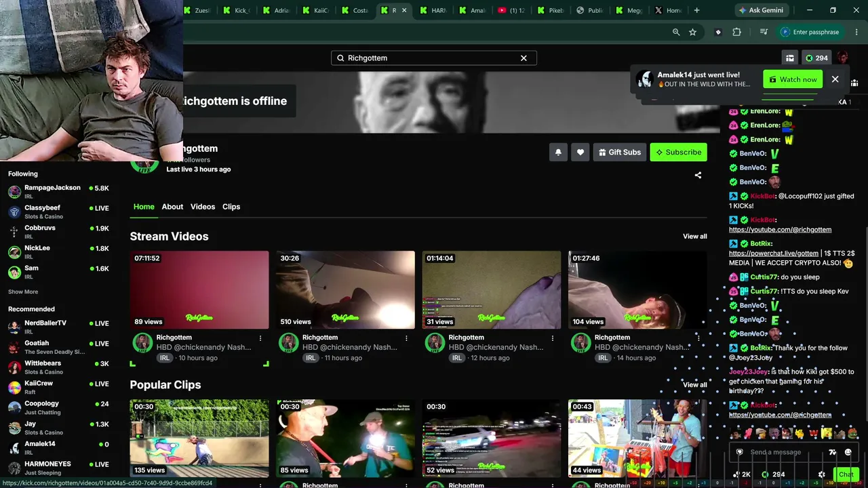This screenshot has width=868, height=488.
Task: Switch to the Pikeb browser tab
Action: click(550, 10)
